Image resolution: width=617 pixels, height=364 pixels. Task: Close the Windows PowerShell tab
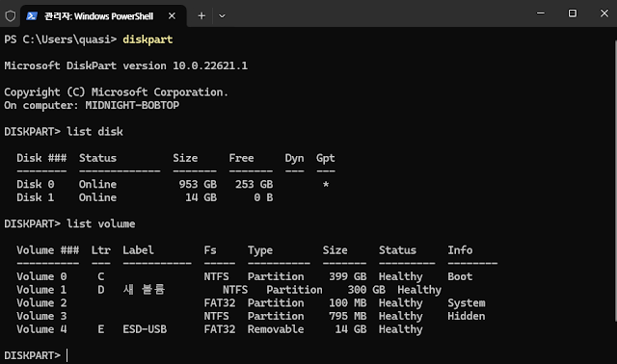[x=172, y=16]
